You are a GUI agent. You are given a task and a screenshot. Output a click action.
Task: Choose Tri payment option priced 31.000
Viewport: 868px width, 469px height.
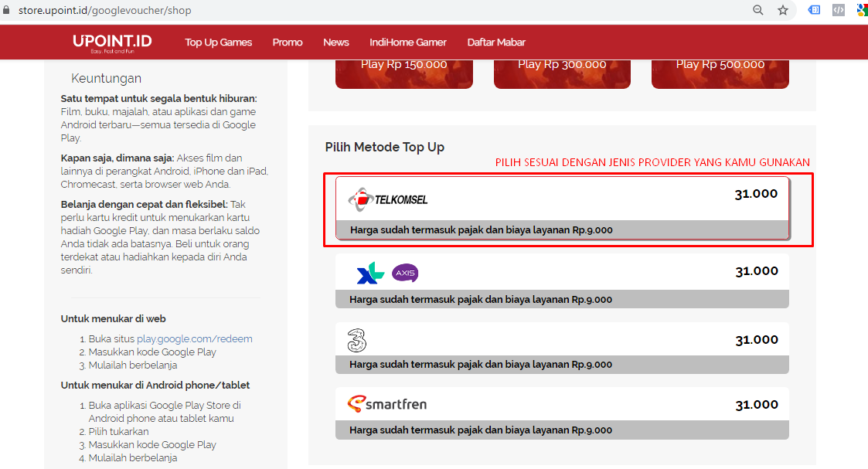[562, 348]
